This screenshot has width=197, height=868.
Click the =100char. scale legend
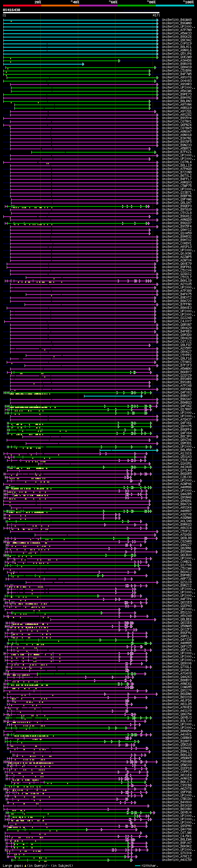click(x=147, y=866)
